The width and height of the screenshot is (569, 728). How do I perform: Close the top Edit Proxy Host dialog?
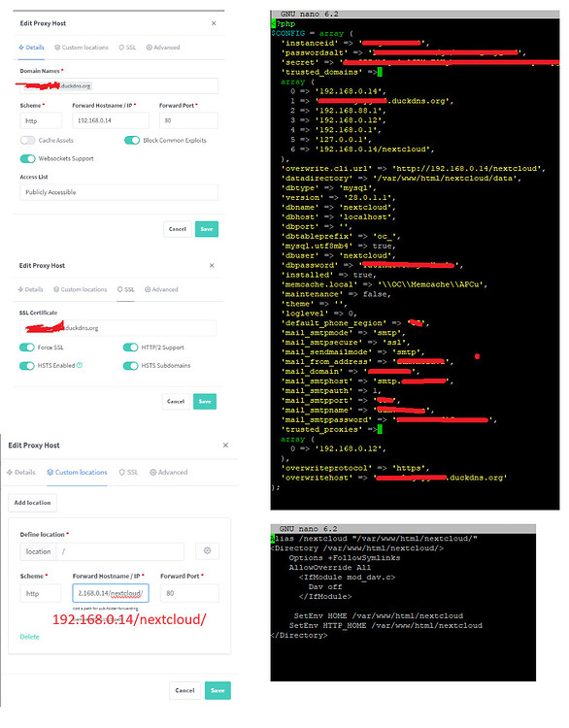pos(214,23)
